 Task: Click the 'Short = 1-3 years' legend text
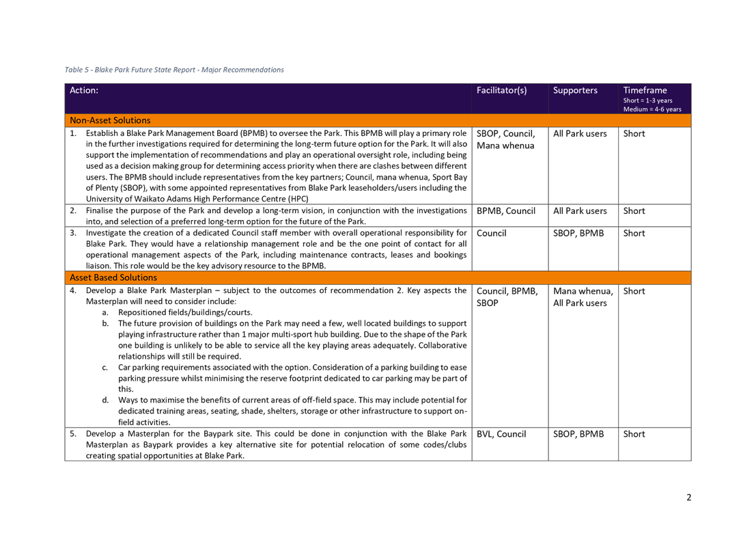pos(647,100)
